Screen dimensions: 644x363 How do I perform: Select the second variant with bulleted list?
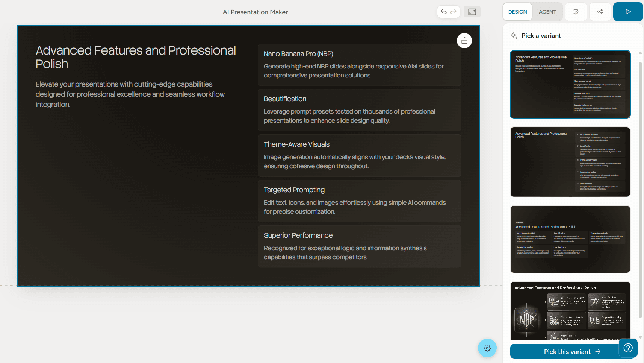point(570,162)
